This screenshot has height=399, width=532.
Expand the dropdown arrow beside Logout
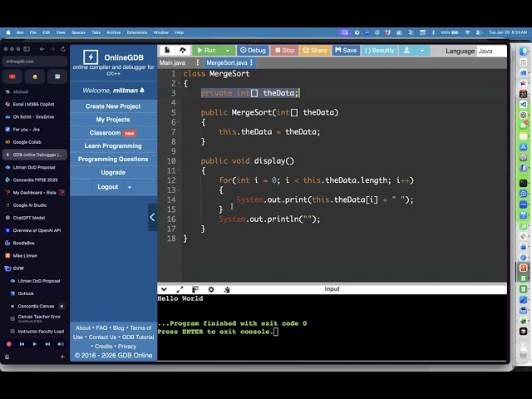(130, 187)
